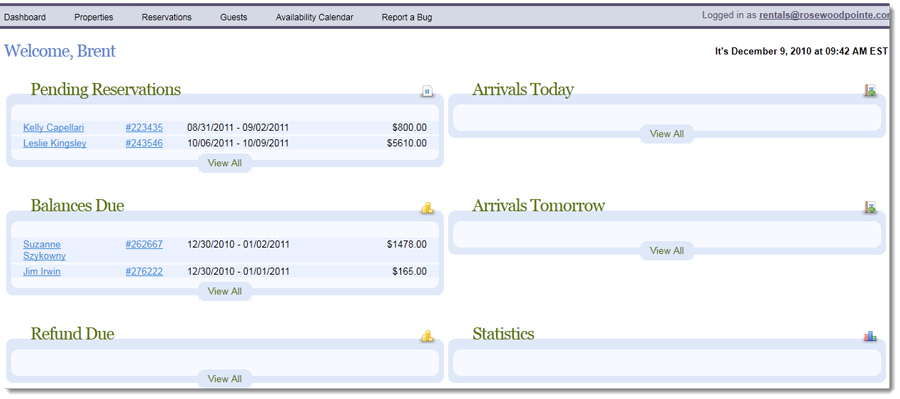Click dates 10/06/2011 - 10/09/2011
900x399 pixels.
click(x=238, y=143)
